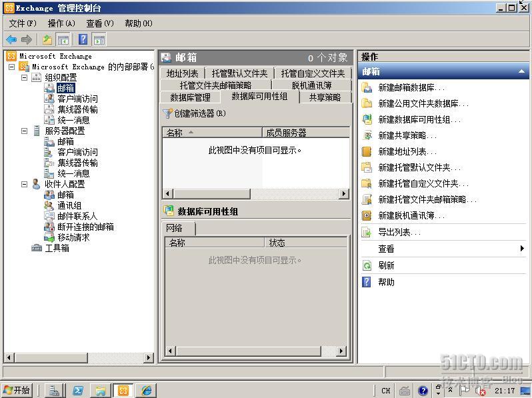Click the 开始 Start button
This screenshot has width=532, height=398.
(17, 391)
